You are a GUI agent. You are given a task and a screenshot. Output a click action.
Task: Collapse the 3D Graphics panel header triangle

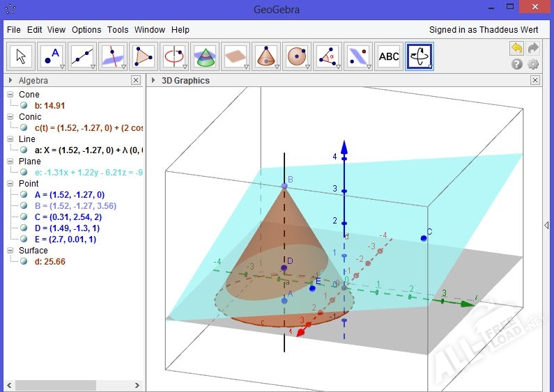click(x=153, y=80)
